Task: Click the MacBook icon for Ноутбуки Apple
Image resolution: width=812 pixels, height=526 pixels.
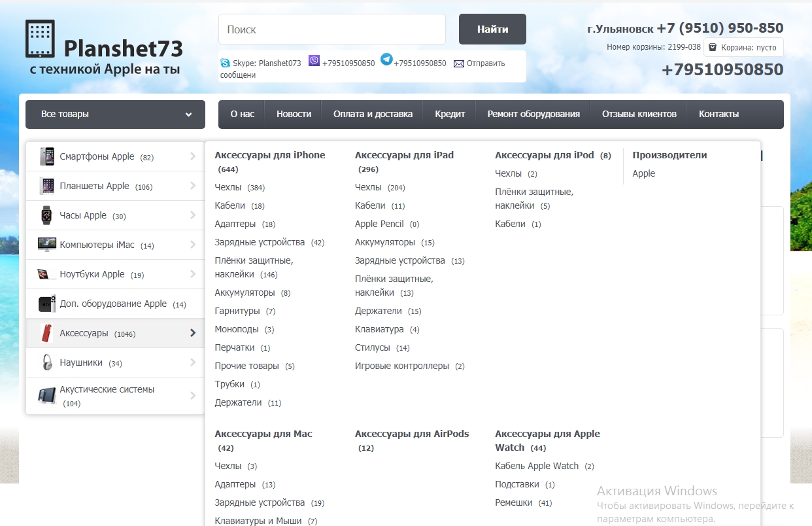Action: [x=46, y=274]
